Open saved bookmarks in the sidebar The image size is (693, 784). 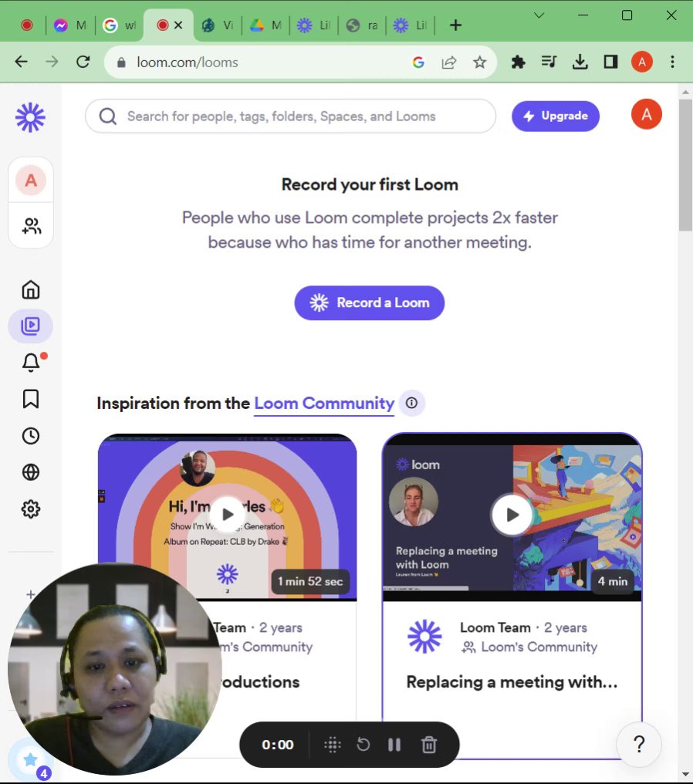(31, 399)
